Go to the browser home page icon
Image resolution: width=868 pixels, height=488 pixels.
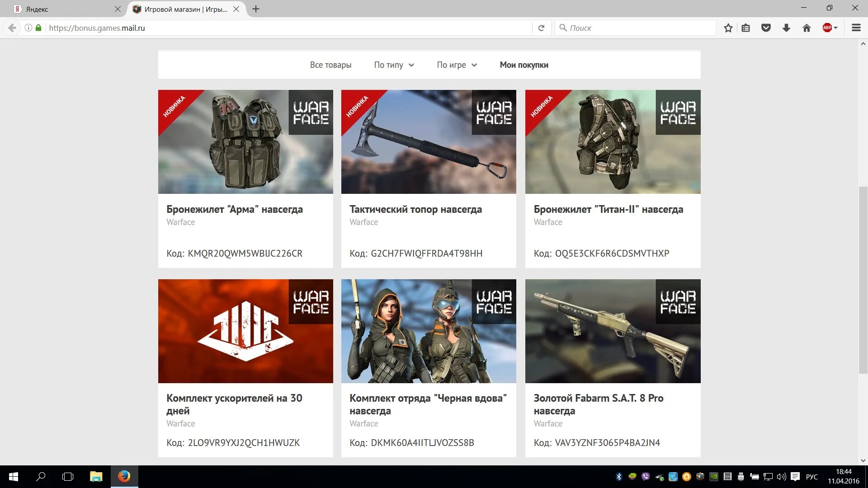pos(807,28)
